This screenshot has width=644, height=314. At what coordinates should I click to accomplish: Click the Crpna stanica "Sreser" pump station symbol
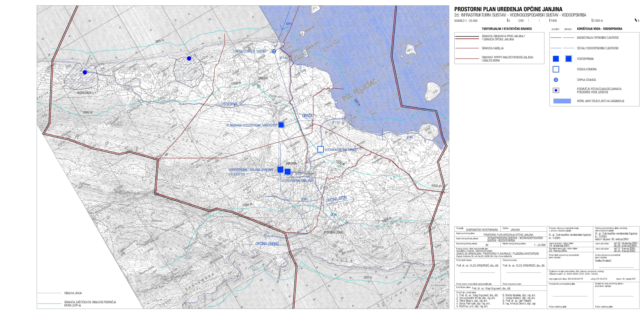tap(274, 51)
